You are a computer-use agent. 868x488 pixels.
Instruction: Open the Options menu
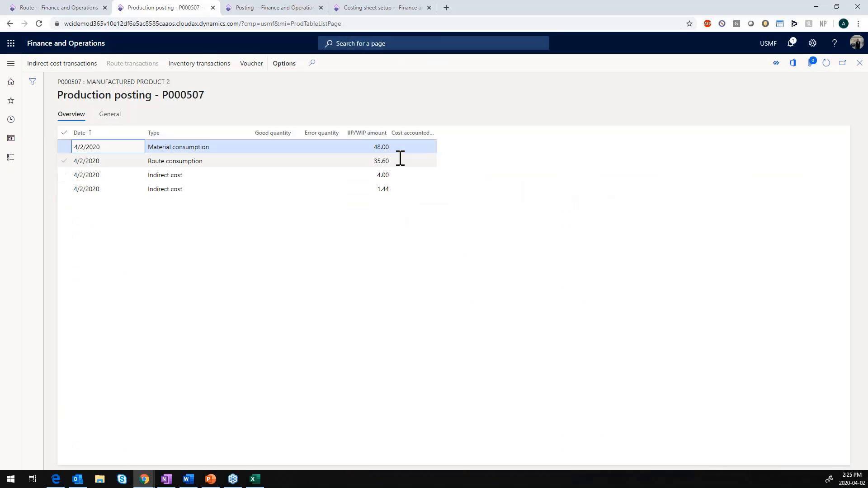[x=284, y=63]
